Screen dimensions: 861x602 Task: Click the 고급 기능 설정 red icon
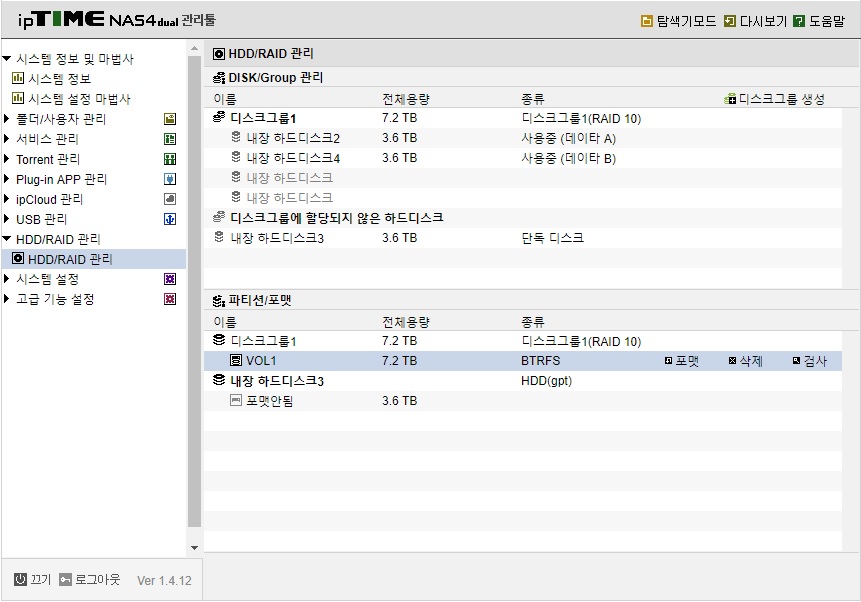[170, 299]
